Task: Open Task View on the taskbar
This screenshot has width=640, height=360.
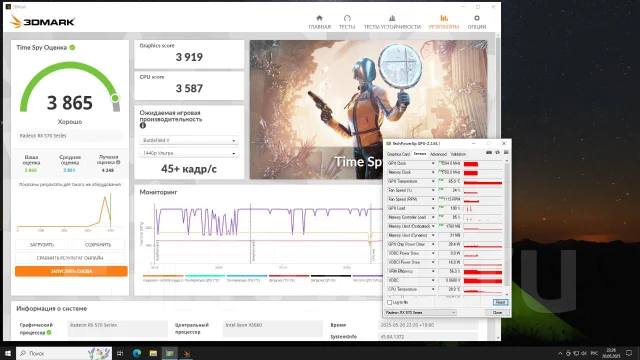Action: point(120,353)
